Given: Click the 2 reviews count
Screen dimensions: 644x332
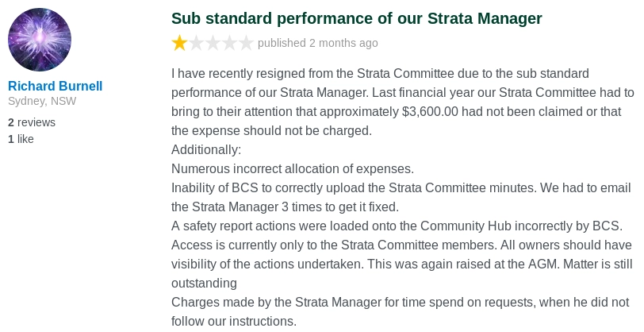Looking at the screenshot, I should [x=32, y=122].
